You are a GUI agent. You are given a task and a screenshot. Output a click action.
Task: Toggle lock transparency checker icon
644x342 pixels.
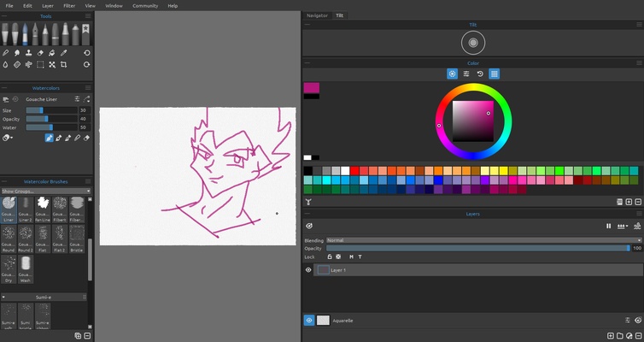338,256
